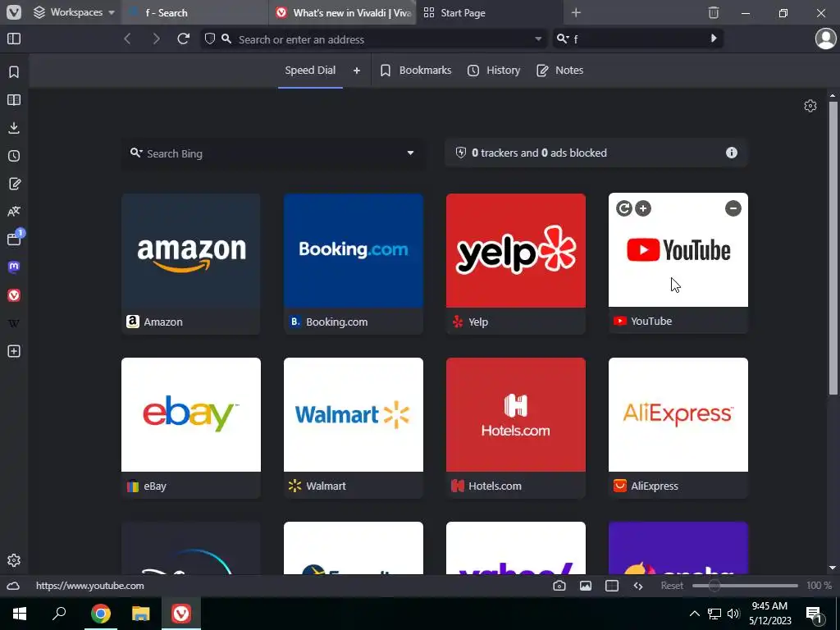The height and width of the screenshot is (630, 840).
Task: Open the Hotels.com speed dial
Action: (x=516, y=428)
